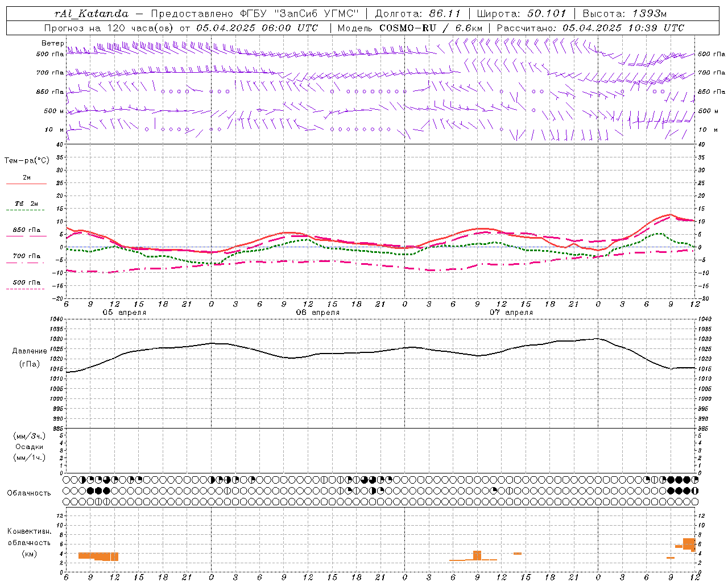The image size is (728, 582).
Task: Click the (мм/3ч.) unit label
Action: pos(30,436)
